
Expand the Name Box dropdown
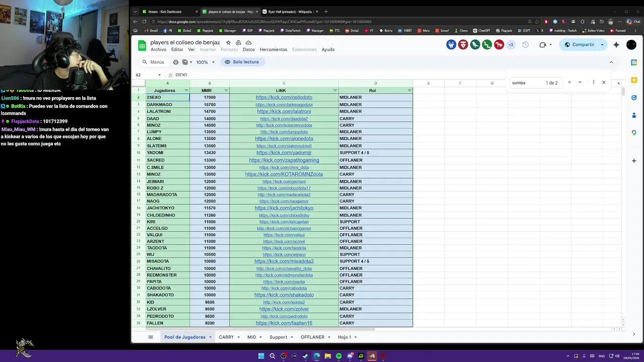(x=159, y=75)
